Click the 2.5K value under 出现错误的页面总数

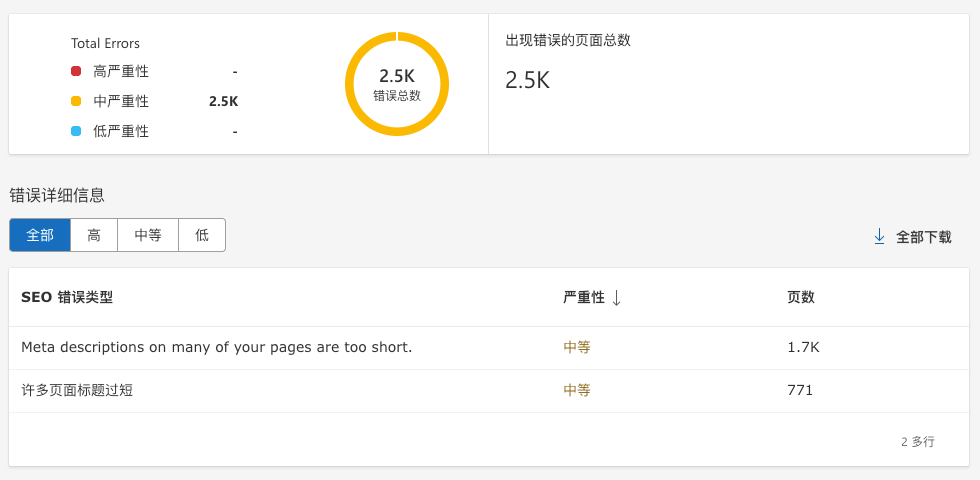pos(527,80)
